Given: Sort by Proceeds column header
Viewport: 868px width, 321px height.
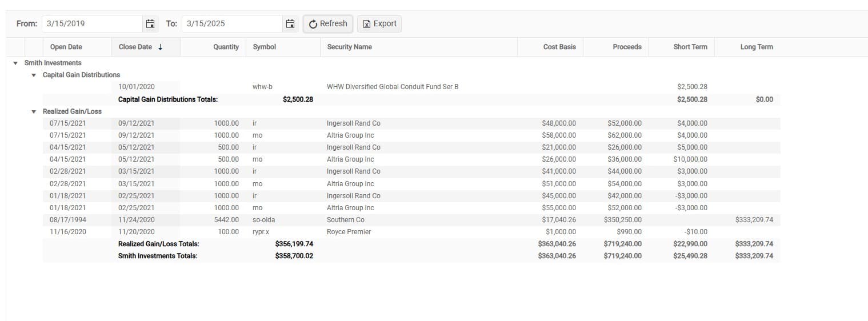Looking at the screenshot, I should [616, 47].
